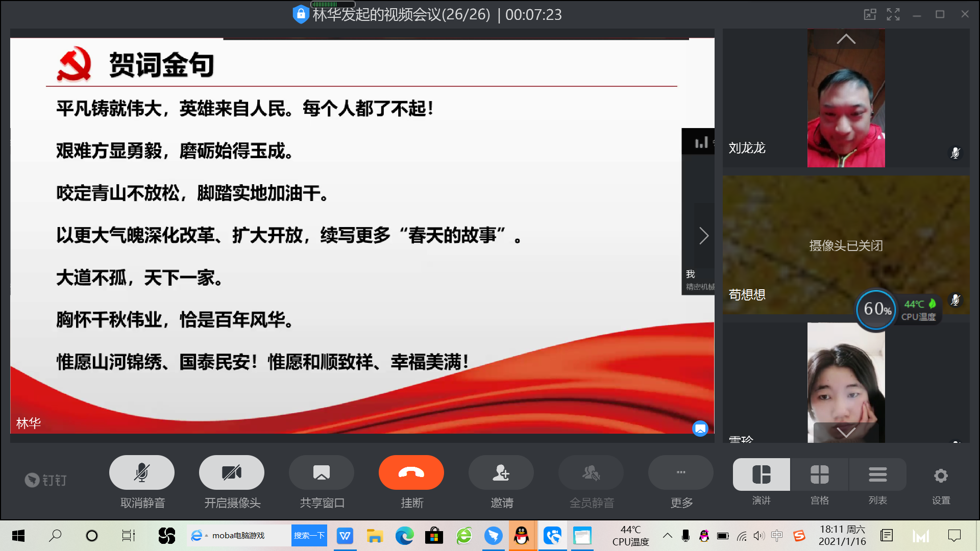This screenshot has height=551, width=980.
Task: Select speaker (演讲) layout view
Action: point(761,475)
